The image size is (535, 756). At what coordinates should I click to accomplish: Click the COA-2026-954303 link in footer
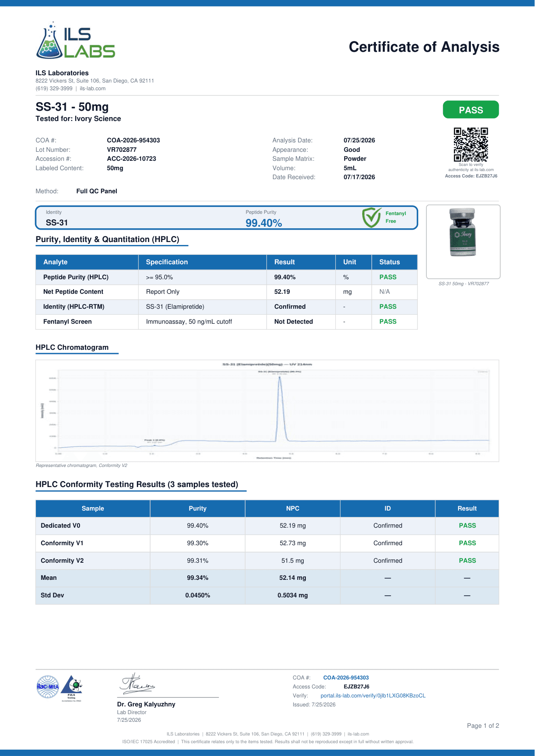(346, 678)
